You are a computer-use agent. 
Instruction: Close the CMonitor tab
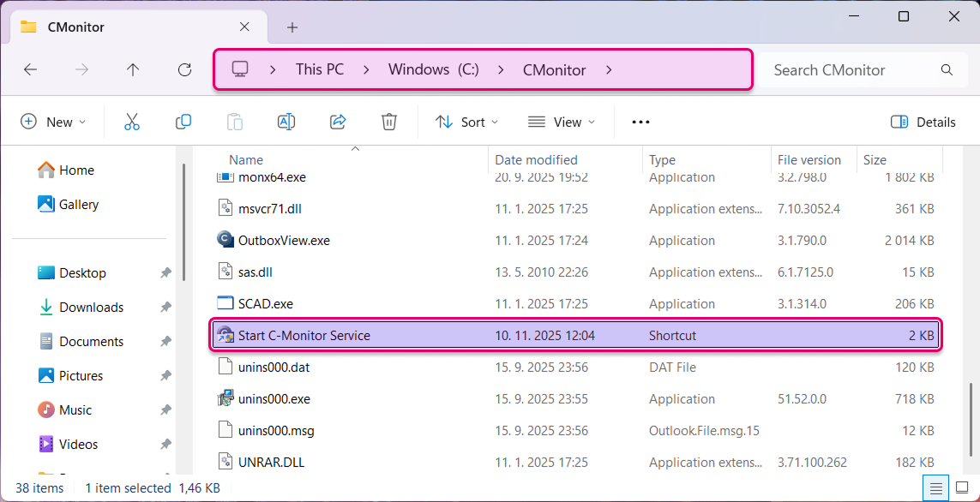[244, 27]
